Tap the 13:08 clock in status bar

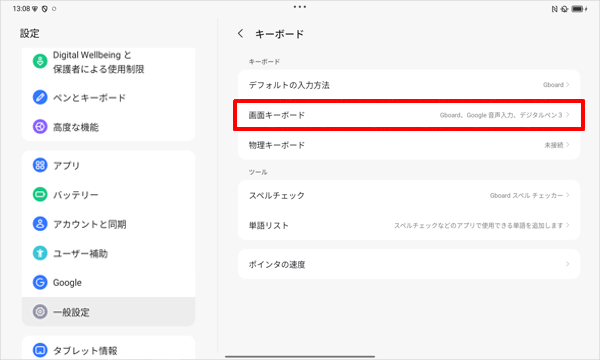point(21,9)
